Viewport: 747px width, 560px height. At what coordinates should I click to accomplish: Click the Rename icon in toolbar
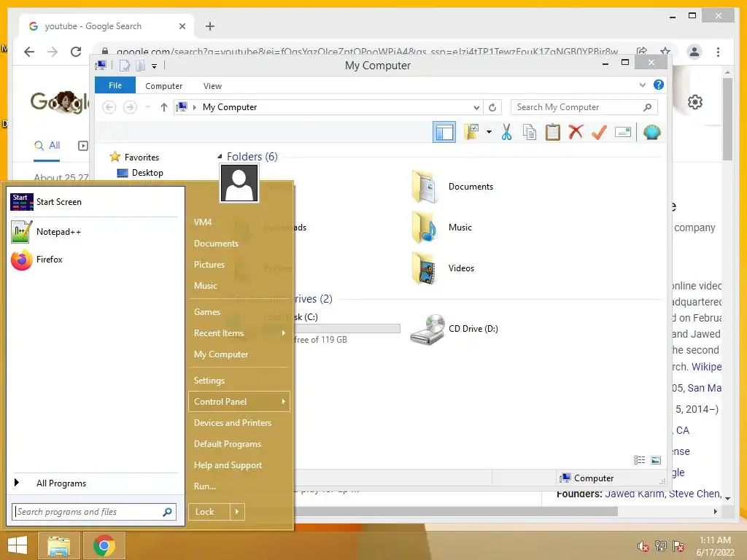pos(623,133)
